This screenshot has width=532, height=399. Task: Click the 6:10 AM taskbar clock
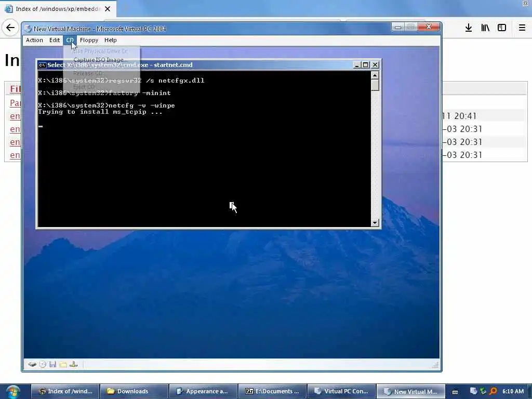click(x=513, y=391)
